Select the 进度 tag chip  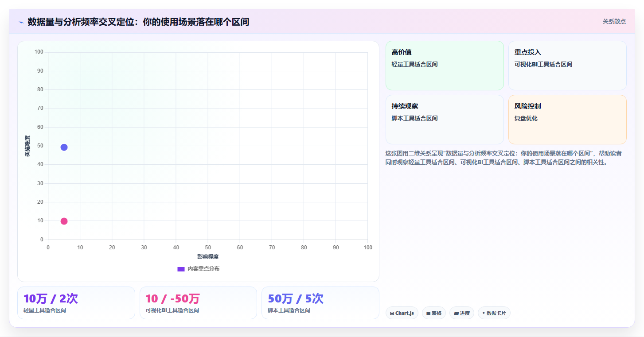[x=462, y=313]
